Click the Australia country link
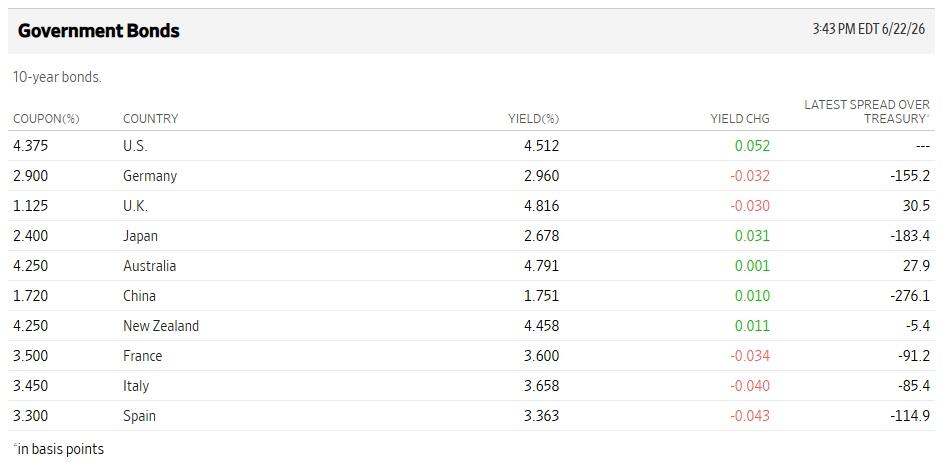Image resolution: width=942 pixels, height=462 pixels. [150, 266]
